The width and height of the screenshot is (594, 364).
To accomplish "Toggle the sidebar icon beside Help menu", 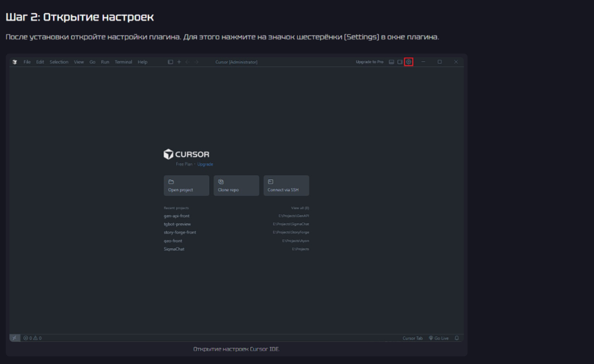I will [x=170, y=62].
